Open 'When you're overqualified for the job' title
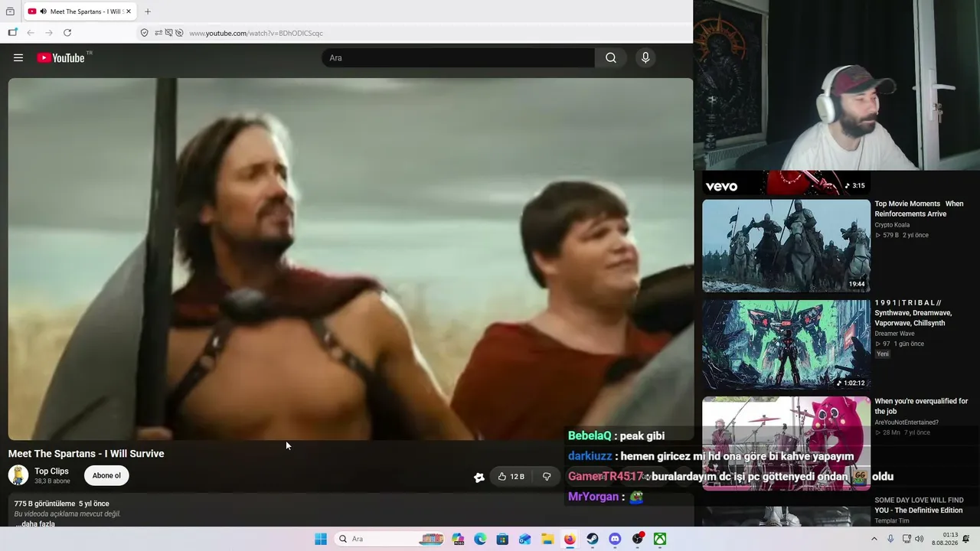The image size is (980, 551). click(921, 406)
